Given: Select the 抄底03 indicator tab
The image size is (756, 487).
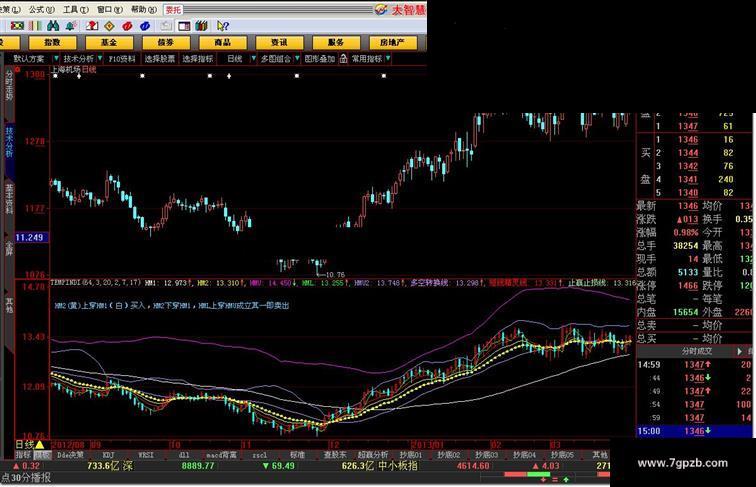Looking at the screenshot, I should coord(486,455).
